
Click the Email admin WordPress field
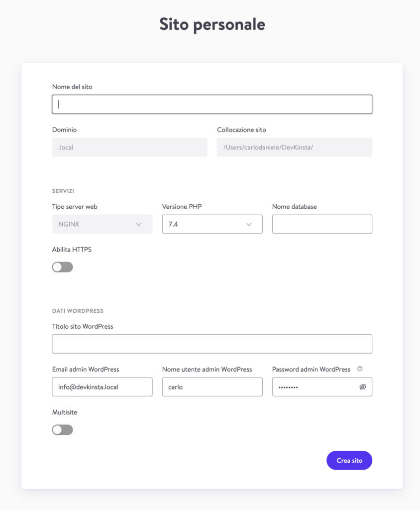coord(102,386)
